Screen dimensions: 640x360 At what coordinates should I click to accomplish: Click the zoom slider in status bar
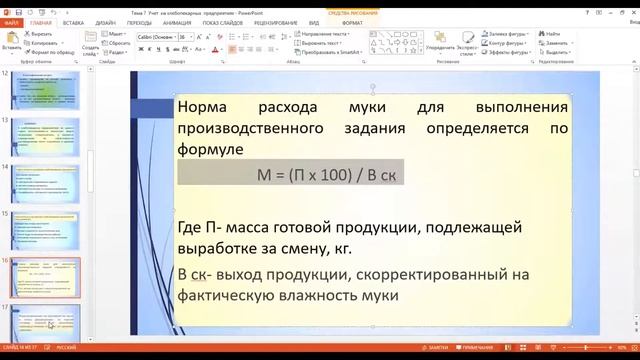coord(586,348)
